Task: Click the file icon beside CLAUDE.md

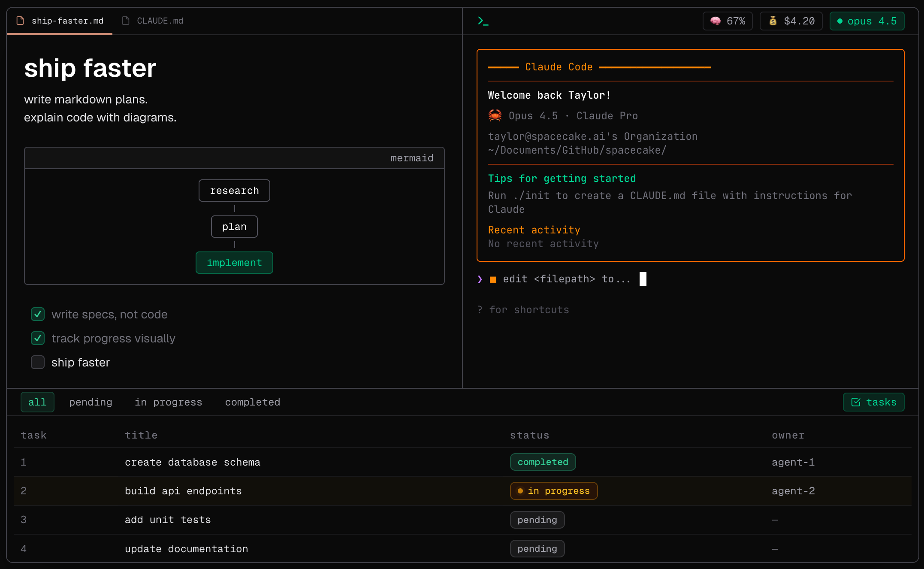Action: (125, 20)
